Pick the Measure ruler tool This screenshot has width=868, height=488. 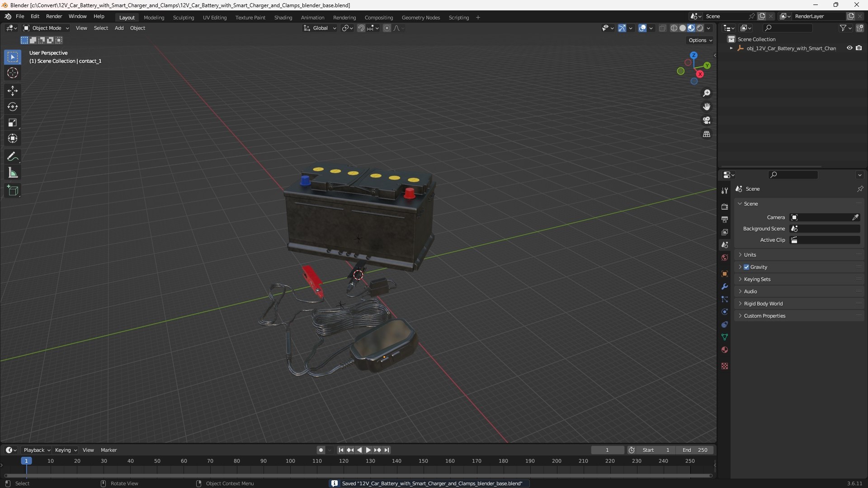click(x=13, y=173)
